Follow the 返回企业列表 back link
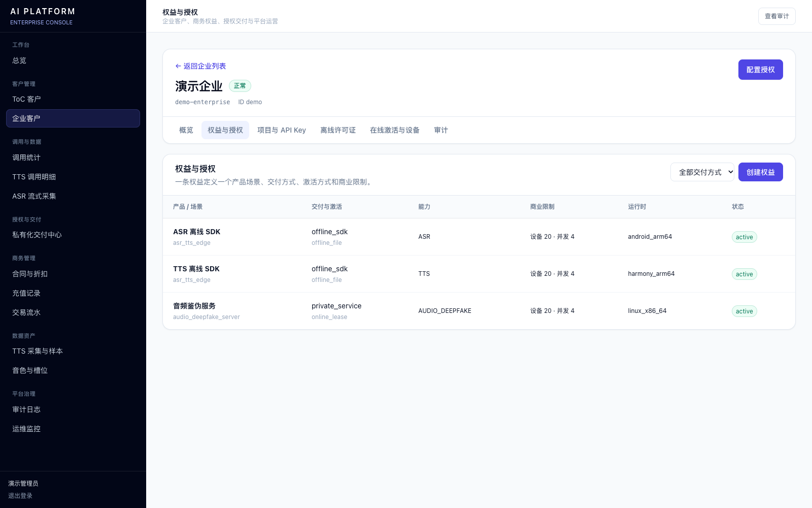This screenshot has width=812, height=508. point(200,66)
